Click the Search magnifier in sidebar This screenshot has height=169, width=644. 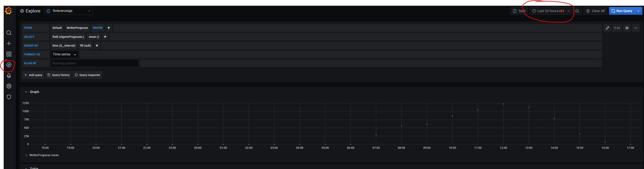[9, 33]
